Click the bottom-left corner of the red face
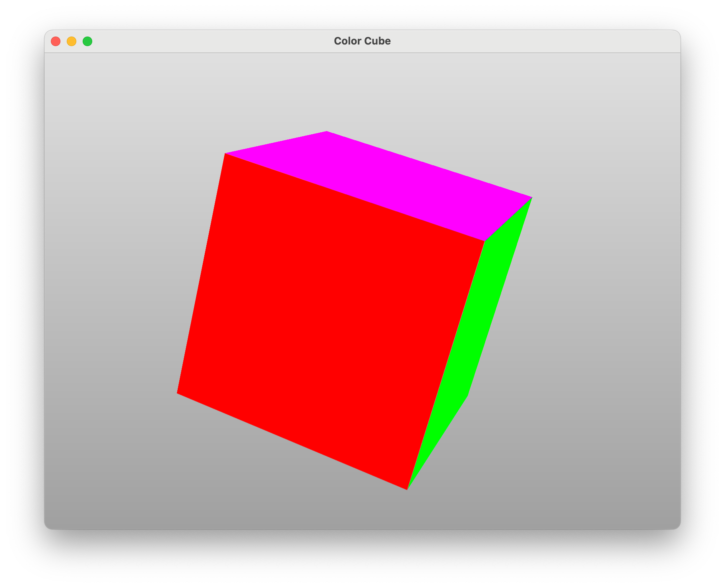725x588 pixels. [177, 393]
